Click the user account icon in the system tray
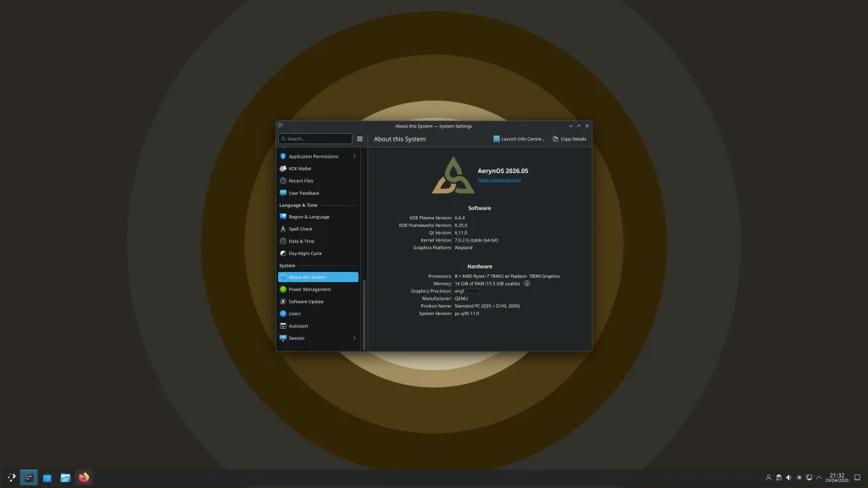The width and height of the screenshot is (868, 488). (x=768, y=477)
